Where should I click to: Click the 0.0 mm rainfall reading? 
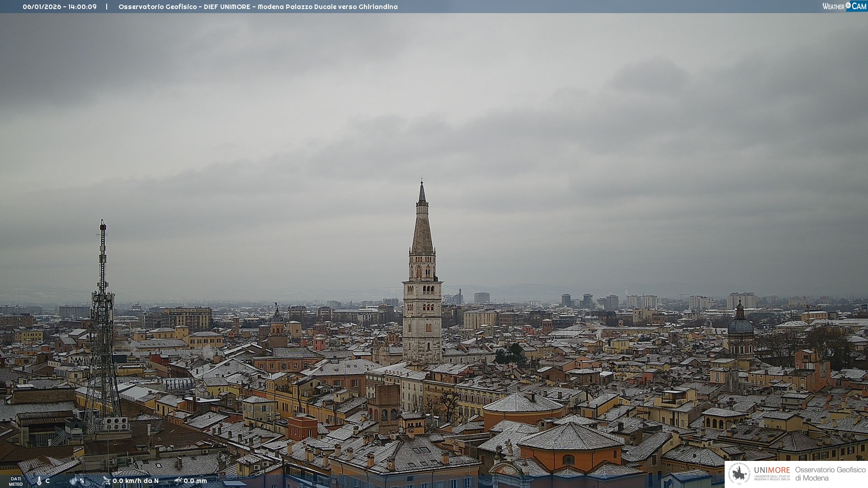tap(195, 481)
